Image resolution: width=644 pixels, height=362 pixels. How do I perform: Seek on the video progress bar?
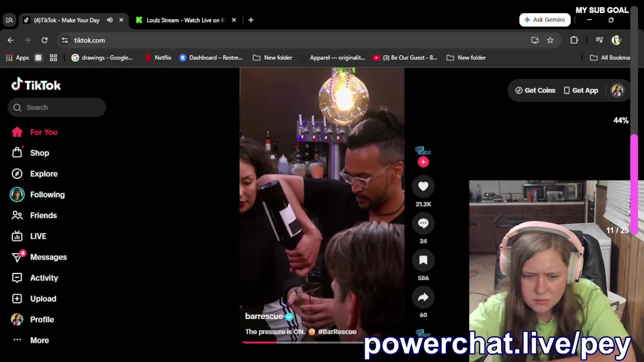click(x=322, y=342)
